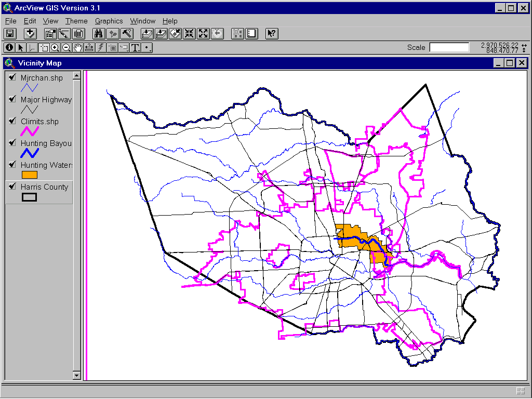The image size is (532, 399).
Task: Select the Pan hand tool
Action: click(x=78, y=48)
